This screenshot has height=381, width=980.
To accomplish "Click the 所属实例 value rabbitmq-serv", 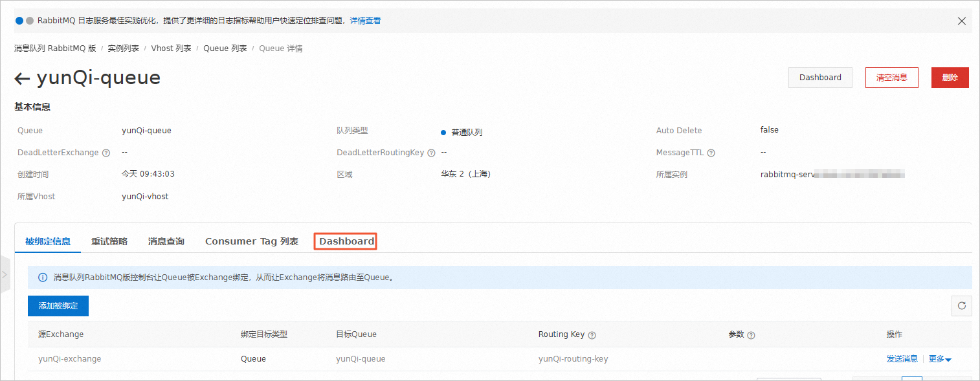I will [832, 175].
